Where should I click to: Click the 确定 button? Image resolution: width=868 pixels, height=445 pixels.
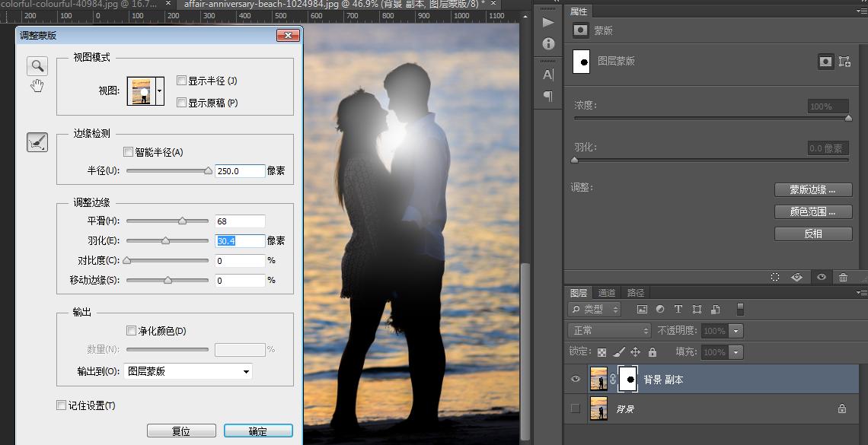click(258, 431)
